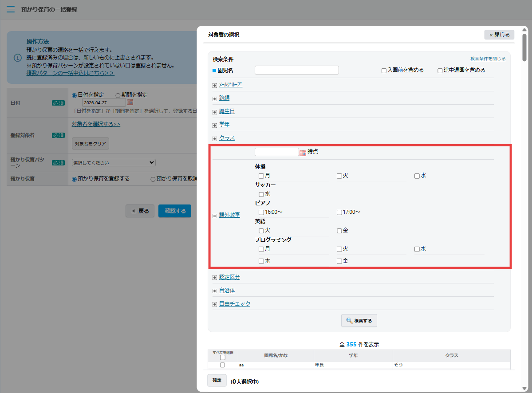Screen dimensions: 532x393
Task: Enable the 入園前を含める checkbox
Action: 383,70
